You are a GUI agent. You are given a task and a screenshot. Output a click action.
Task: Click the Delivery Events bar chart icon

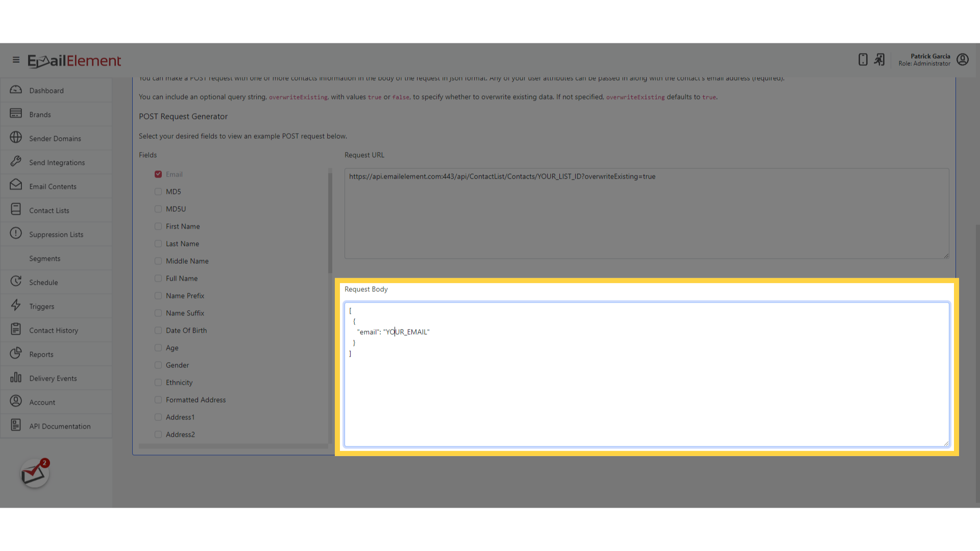[x=16, y=378]
